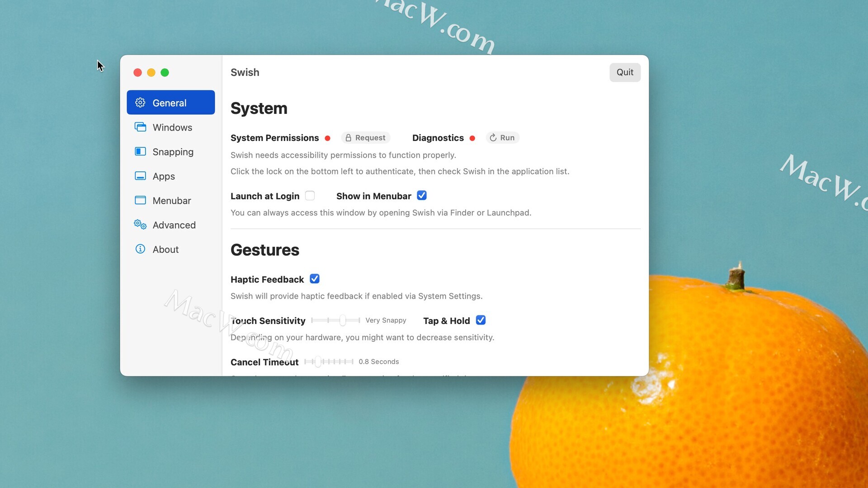Click the Snapping icon in sidebar
The width and height of the screenshot is (868, 488).
[140, 151]
